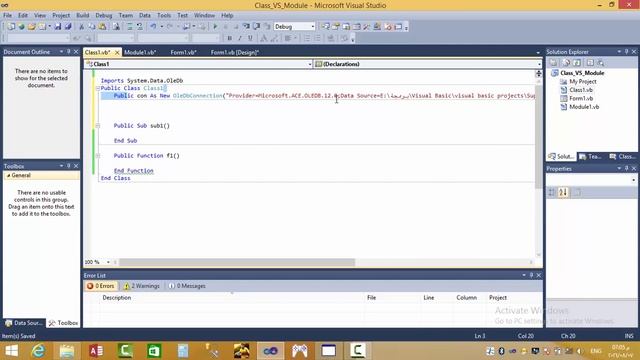Viewport: 640px width, 360px height.
Task: Uncomment the selected lines icon
Action: [140, 27]
